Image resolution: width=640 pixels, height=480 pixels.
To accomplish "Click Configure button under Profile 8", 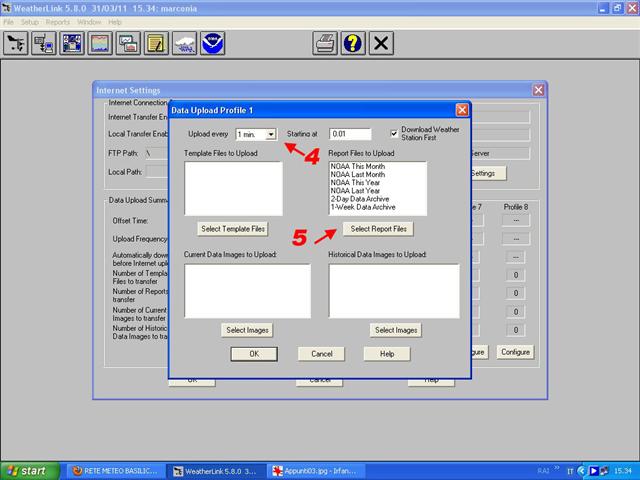I will [516, 352].
